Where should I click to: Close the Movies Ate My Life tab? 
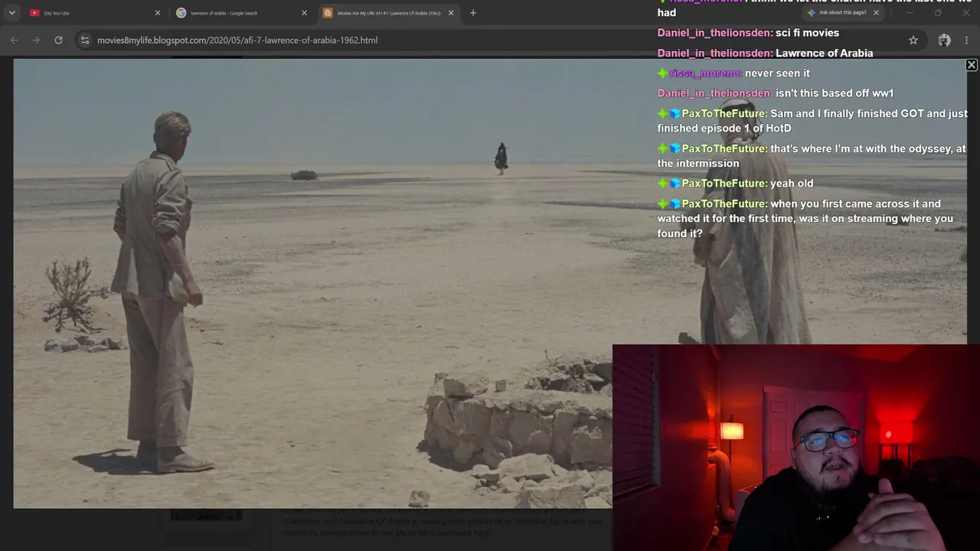click(x=451, y=13)
